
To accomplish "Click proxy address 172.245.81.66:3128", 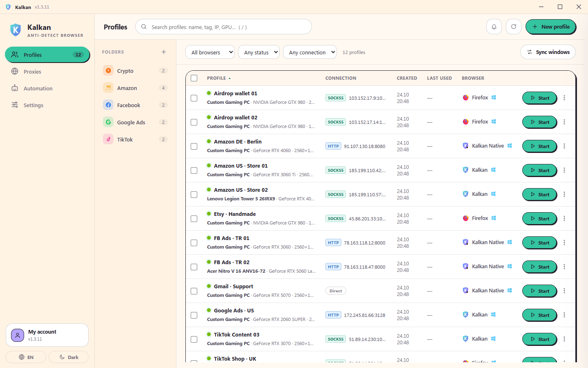I will pos(365,315).
